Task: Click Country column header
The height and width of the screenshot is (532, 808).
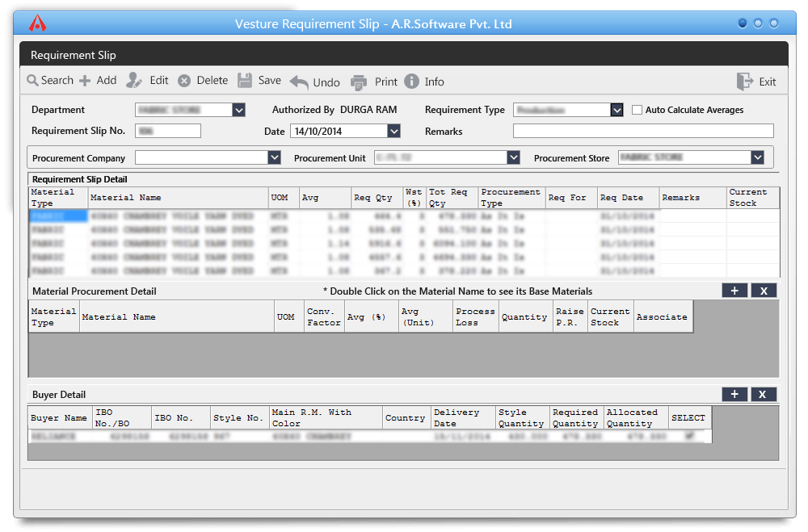Action: point(407,417)
